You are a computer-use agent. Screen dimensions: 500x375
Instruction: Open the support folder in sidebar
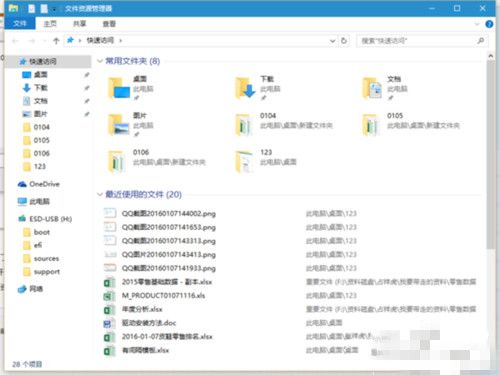[46, 272]
